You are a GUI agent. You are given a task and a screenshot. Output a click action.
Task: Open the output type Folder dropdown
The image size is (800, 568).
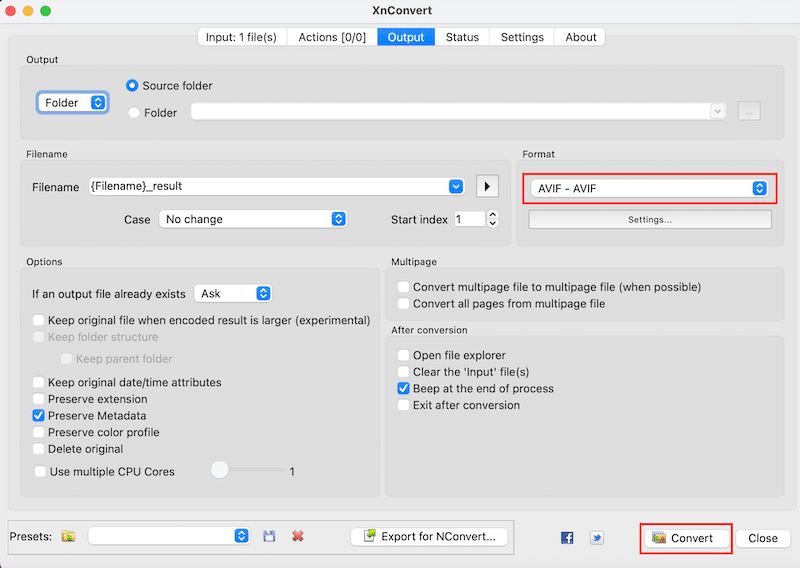pyautogui.click(x=72, y=103)
